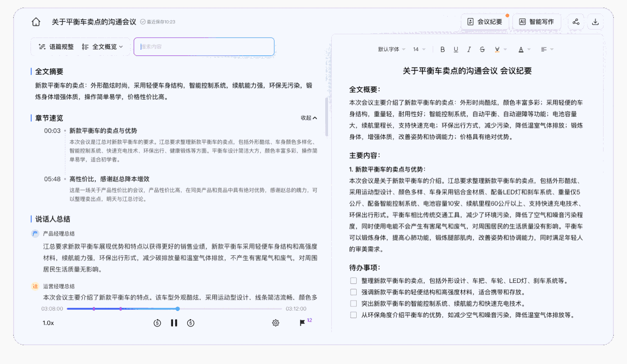The width and height of the screenshot is (627, 364).
Task: Click inside the 搜索内容 search field
Action: (x=204, y=46)
